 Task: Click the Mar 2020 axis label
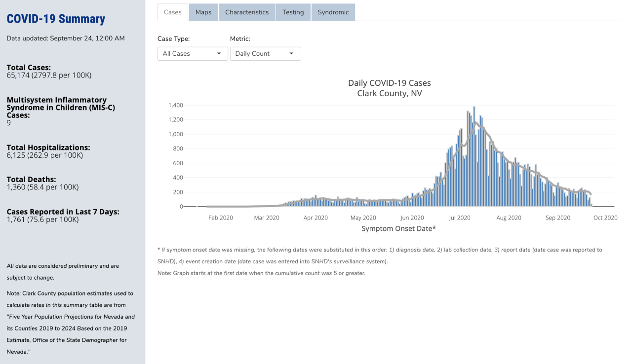(x=266, y=218)
